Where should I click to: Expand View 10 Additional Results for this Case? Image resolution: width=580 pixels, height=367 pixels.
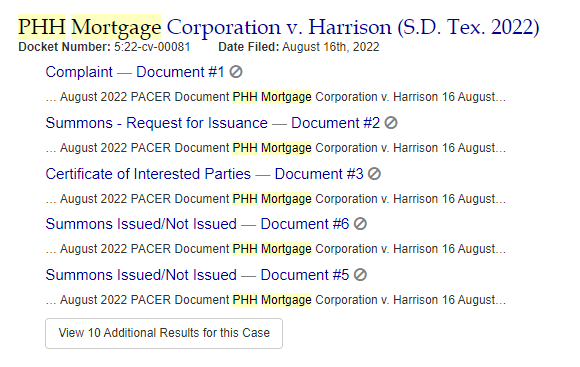[164, 333]
